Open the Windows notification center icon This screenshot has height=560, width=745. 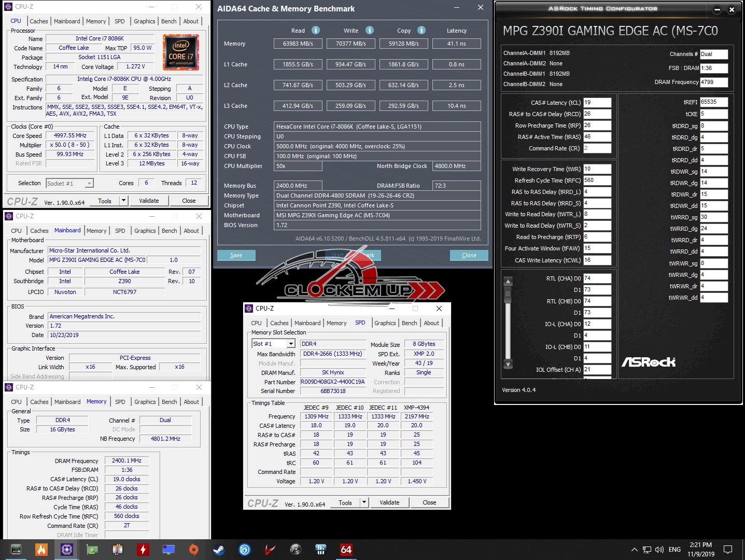[728, 550]
